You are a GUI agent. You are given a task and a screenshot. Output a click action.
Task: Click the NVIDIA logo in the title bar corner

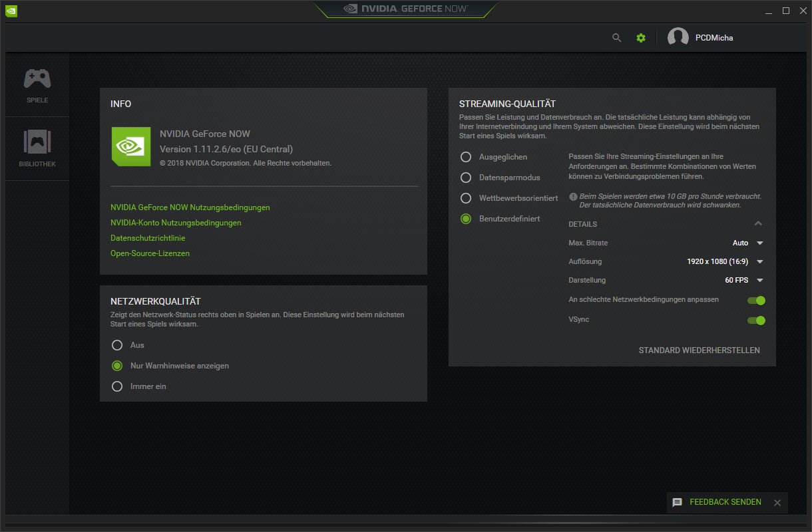coord(10,11)
